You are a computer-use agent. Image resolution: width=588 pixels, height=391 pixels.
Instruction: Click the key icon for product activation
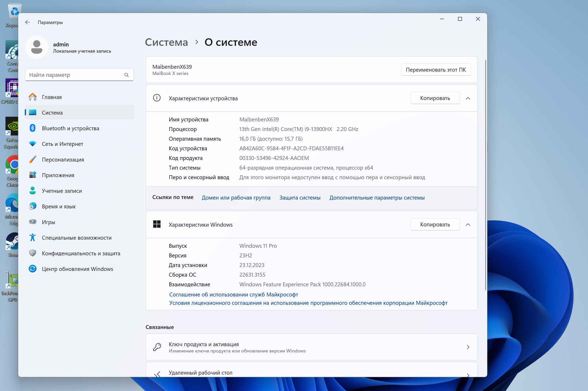[157, 347]
